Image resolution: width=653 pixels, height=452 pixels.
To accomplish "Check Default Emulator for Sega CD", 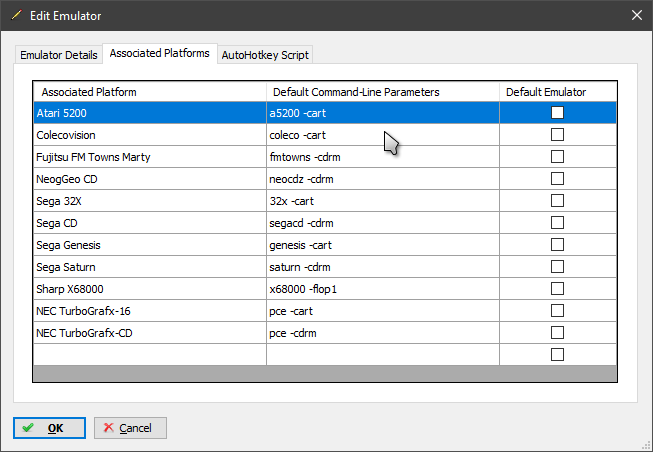I will (557, 223).
